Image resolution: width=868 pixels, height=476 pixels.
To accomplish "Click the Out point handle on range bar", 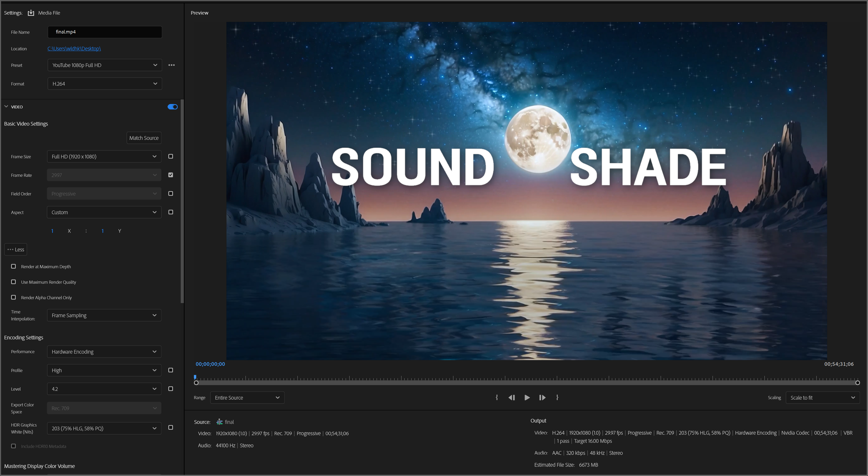I will point(857,383).
